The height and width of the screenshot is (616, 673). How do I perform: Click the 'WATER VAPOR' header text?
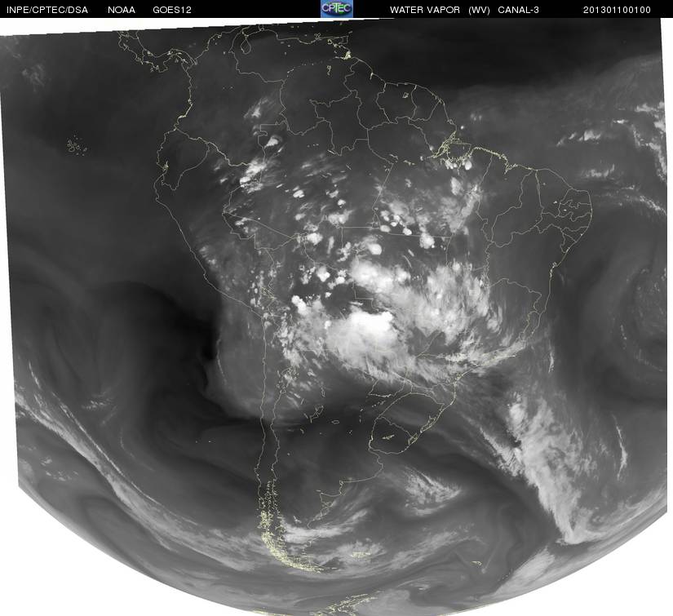pos(425,10)
